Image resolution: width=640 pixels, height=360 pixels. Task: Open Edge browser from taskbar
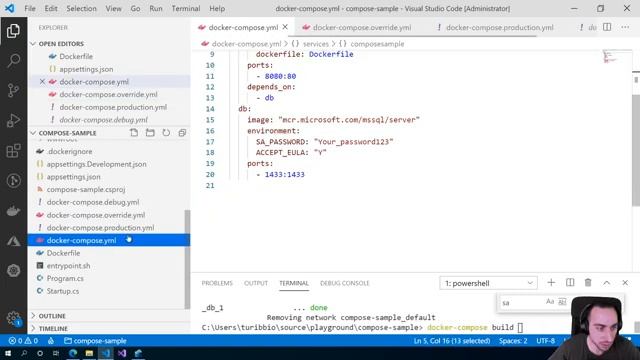(73, 353)
